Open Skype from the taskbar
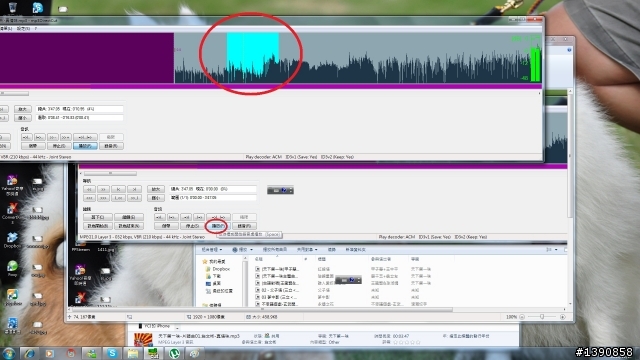The height and width of the screenshot is (360, 640). 111,353
